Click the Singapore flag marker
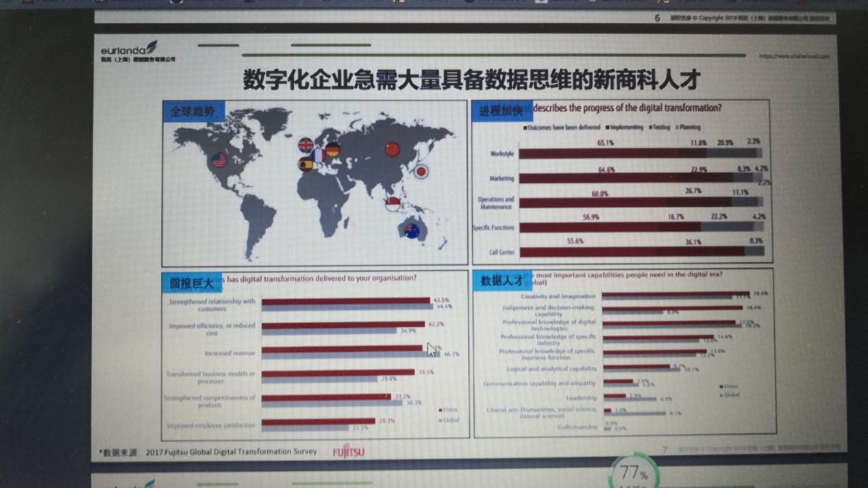This screenshot has height=488, width=868. (393, 203)
